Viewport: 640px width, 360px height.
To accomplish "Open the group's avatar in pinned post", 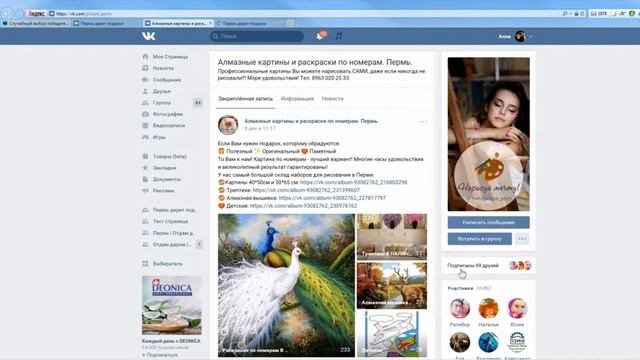I will 228,124.
